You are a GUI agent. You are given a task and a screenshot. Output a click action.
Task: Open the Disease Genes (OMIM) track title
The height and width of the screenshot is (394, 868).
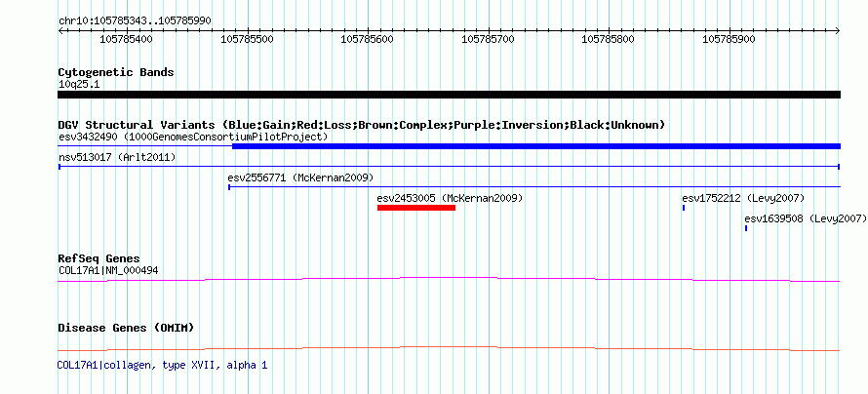(x=126, y=328)
